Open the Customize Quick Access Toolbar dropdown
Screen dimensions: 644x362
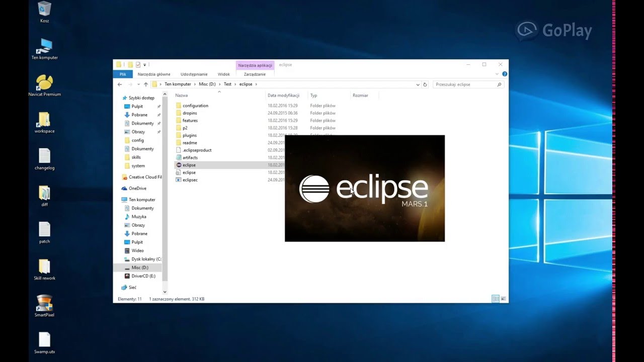(x=145, y=65)
